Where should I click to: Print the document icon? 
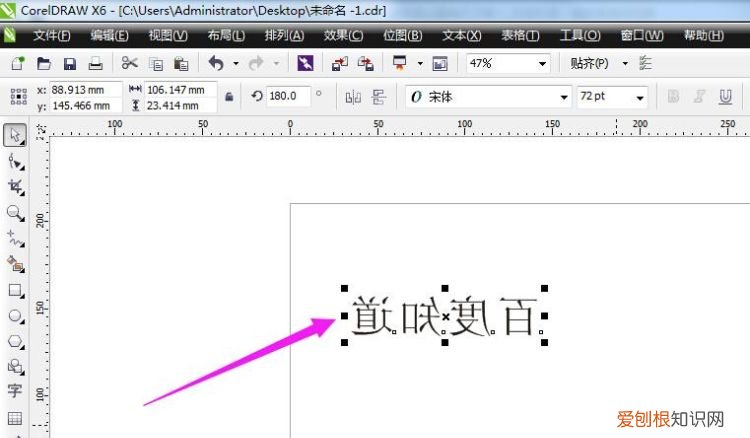point(95,63)
